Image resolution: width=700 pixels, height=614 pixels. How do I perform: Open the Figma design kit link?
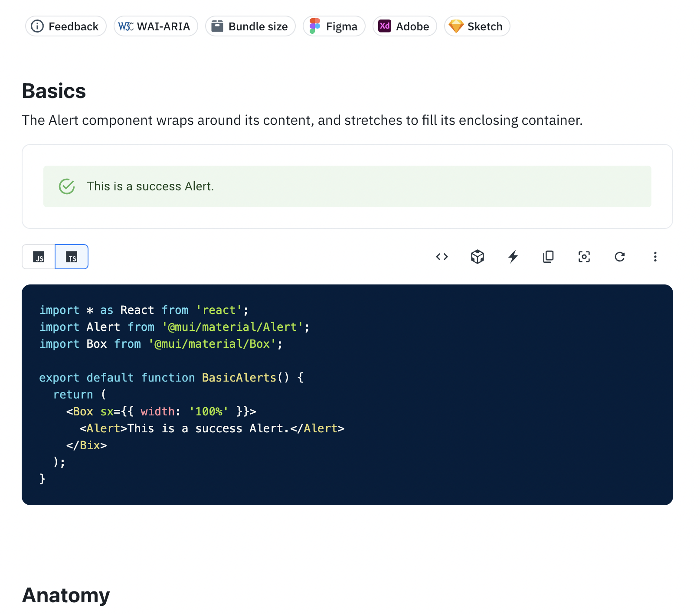334,26
